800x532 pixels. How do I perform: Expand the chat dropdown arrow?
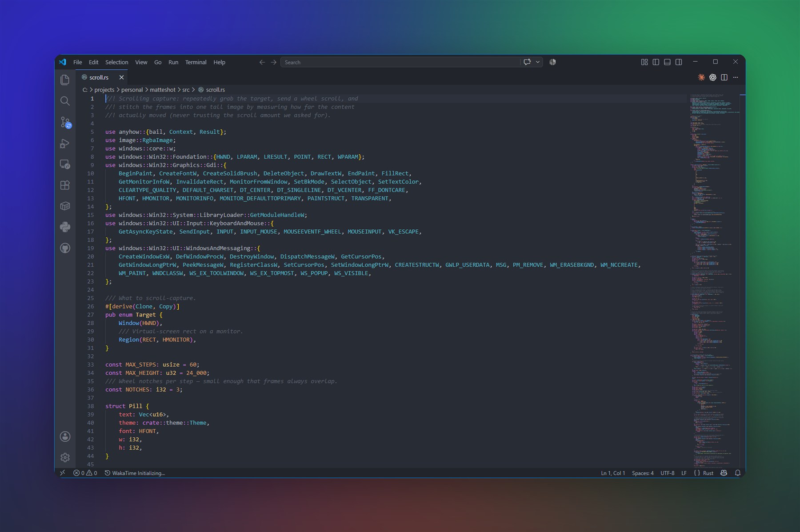(538, 62)
